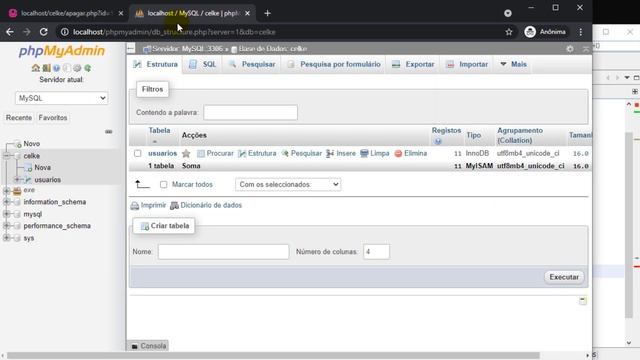The width and height of the screenshot is (640, 360).
Task: Sort by Tabela column header
Action: pyautogui.click(x=159, y=131)
